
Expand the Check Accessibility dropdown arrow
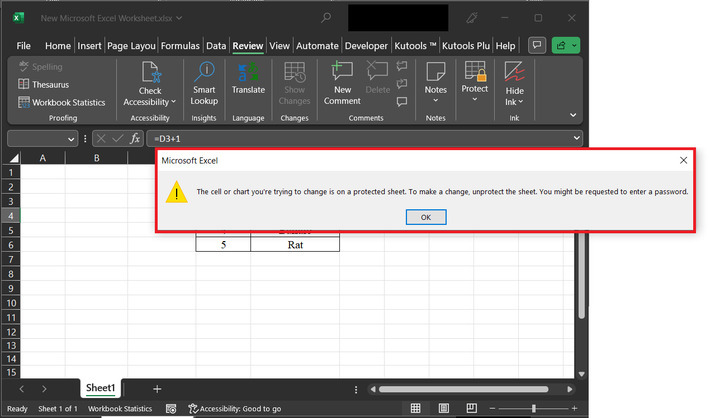pyautogui.click(x=173, y=102)
